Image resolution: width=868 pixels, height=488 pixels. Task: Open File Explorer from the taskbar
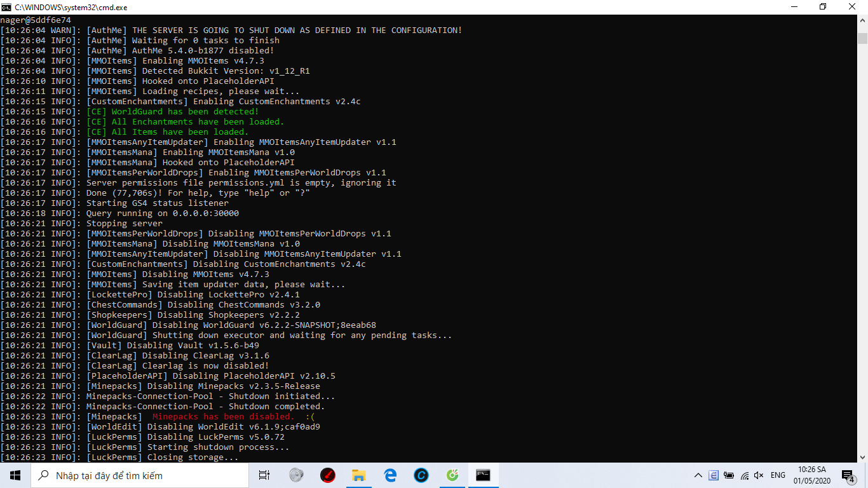[x=358, y=475]
